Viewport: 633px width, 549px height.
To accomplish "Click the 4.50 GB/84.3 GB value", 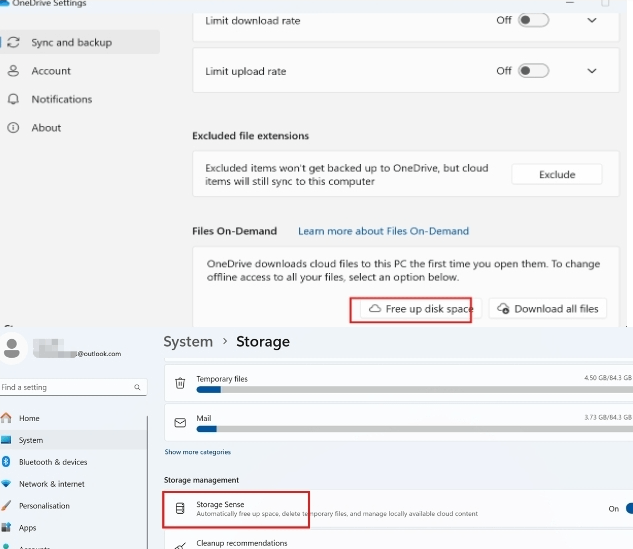I will 608,378.
